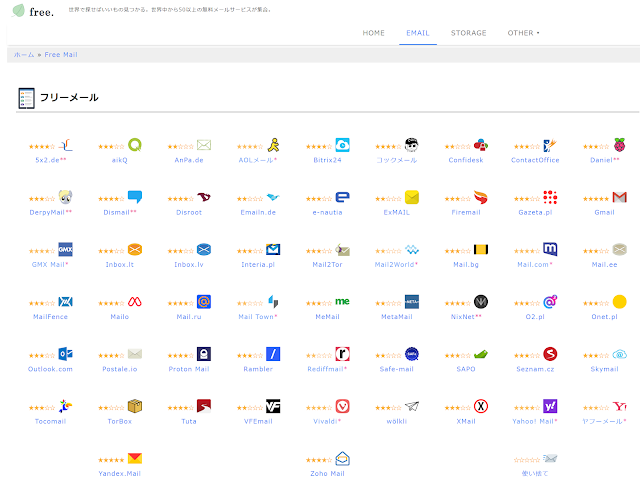Open the Free Mail breadcrumb link

point(61,55)
